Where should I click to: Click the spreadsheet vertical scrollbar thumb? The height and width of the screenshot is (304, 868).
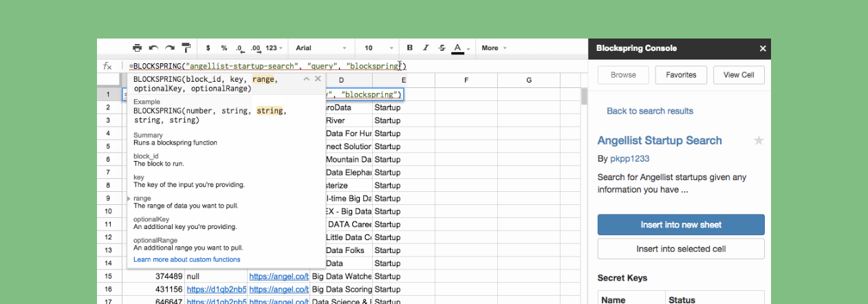click(584, 96)
